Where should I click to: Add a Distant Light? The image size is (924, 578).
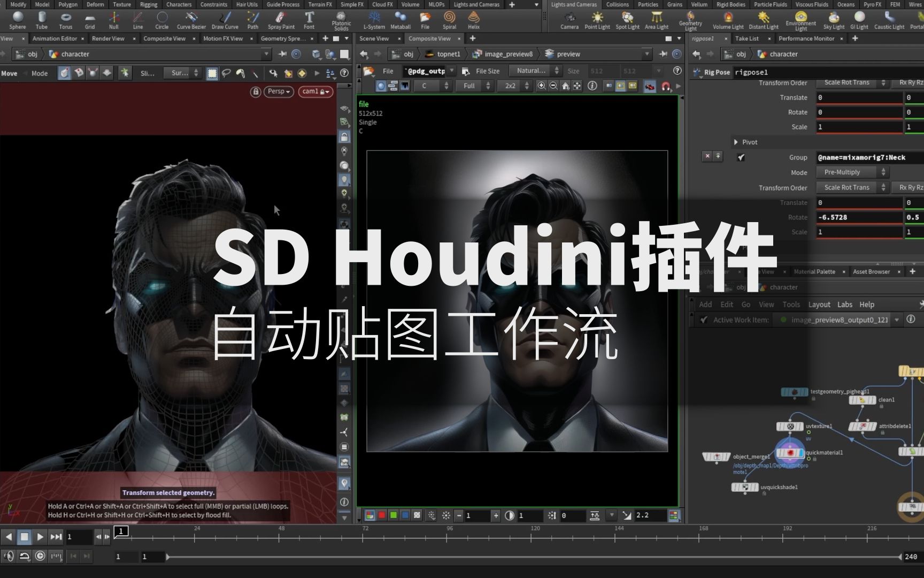pos(763,20)
